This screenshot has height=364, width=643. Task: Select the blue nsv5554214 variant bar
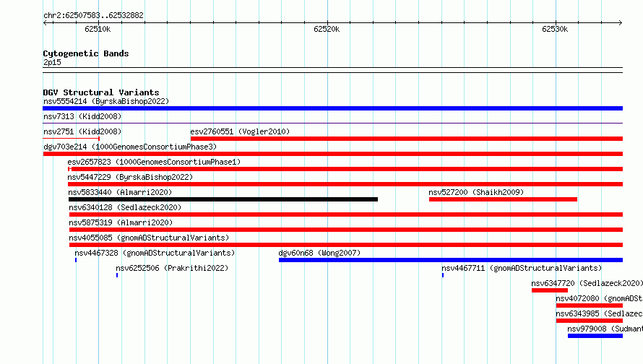click(332, 108)
